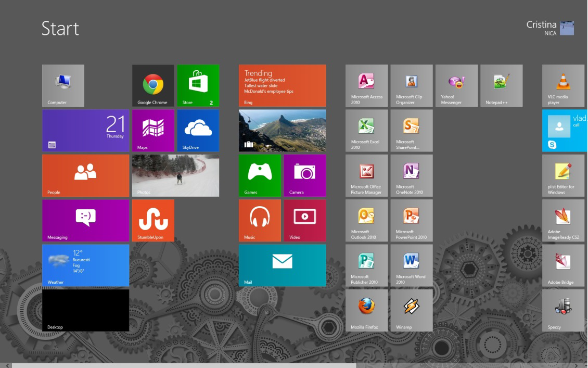Launch Microsoft OneNote 2010
Screen dimensions: 588x368
click(412, 175)
